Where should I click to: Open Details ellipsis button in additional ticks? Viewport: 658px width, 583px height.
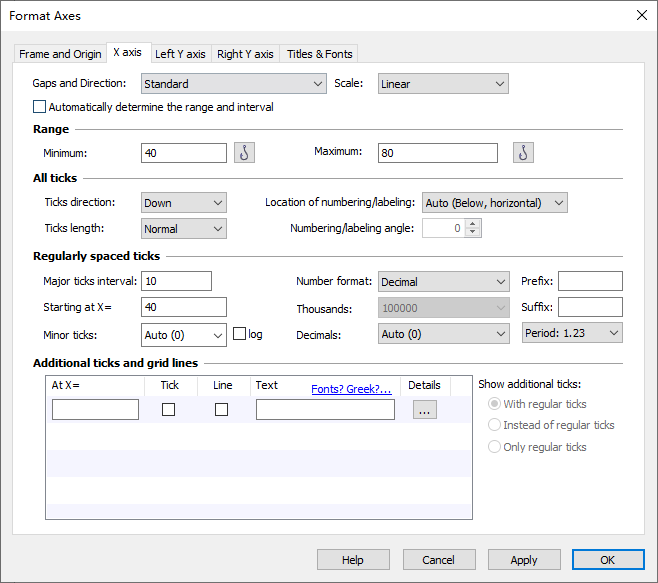click(x=424, y=410)
